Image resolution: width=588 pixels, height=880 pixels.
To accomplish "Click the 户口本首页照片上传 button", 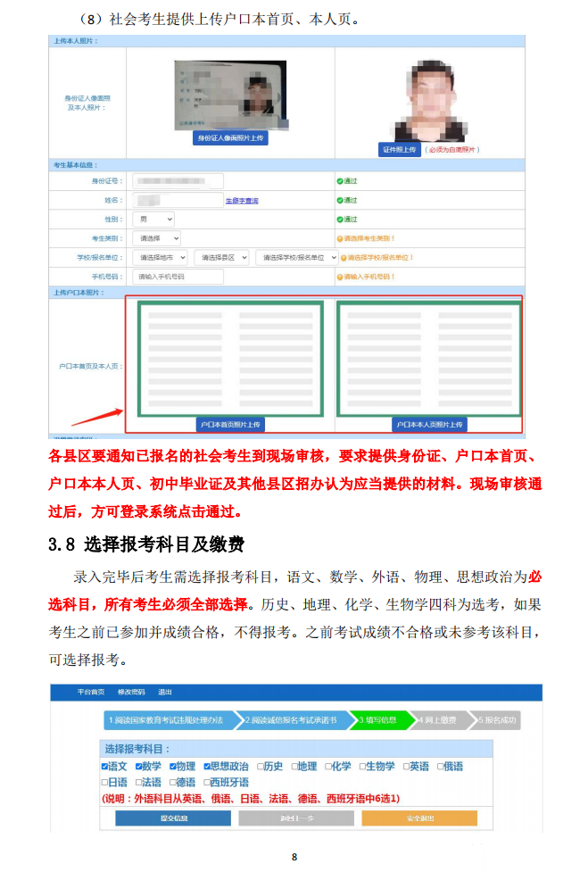I will point(230,425).
